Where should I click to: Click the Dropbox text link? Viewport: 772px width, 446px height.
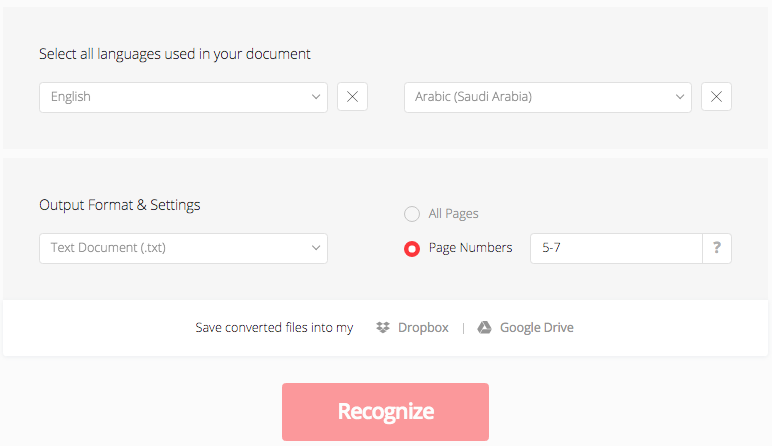point(423,328)
